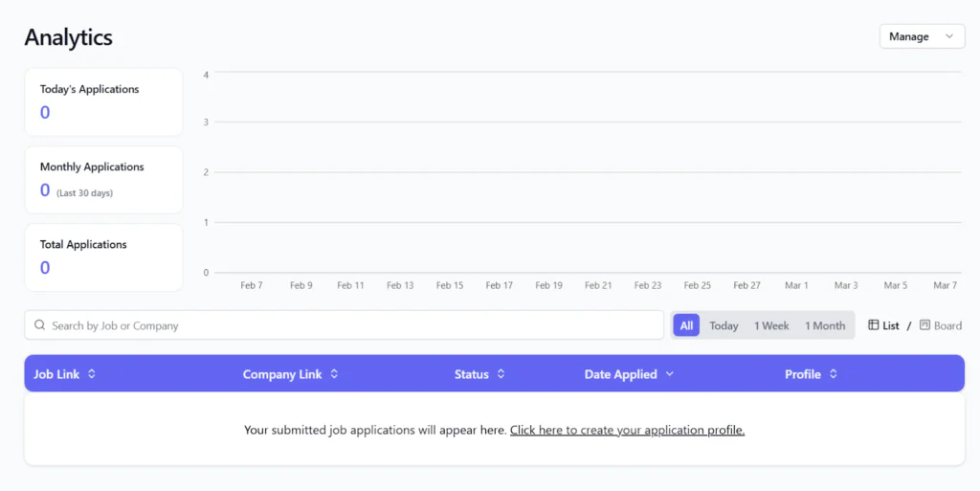The height and width of the screenshot is (491, 980).
Task: Sort by Company Link arrows icon
Action: click(334, 373)
